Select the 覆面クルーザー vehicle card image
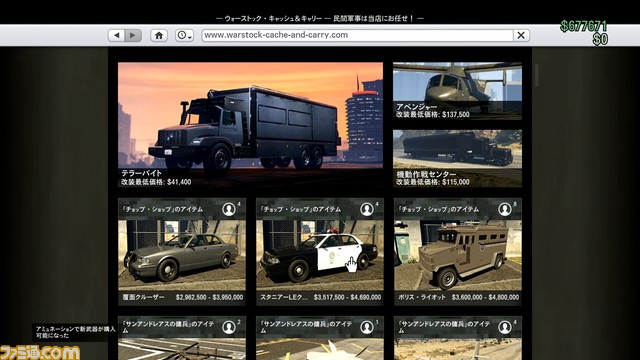 tap(182, 255)
